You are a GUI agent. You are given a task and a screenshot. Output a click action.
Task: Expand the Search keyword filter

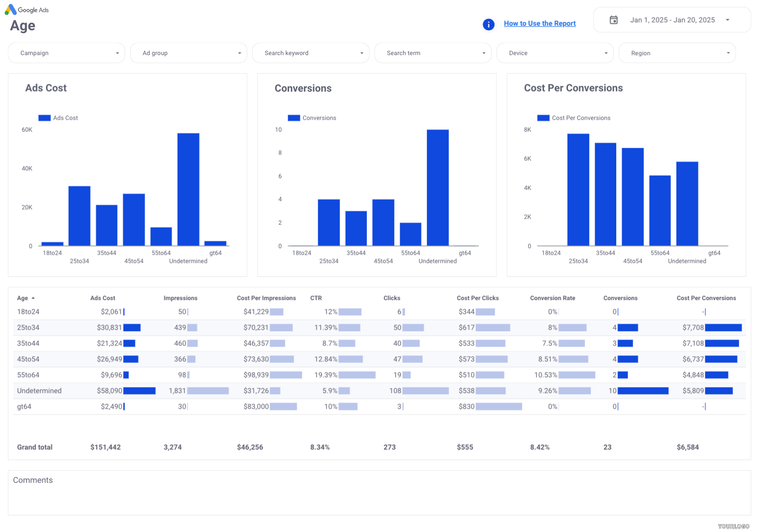[x=310, y=53]
